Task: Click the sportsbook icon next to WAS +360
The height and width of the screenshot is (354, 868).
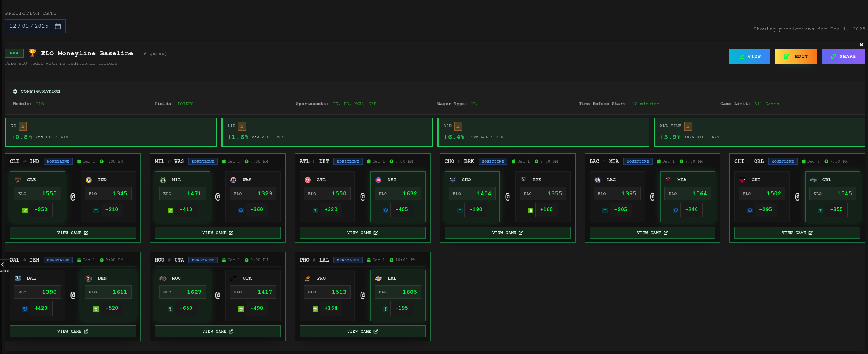Action: (x=241, y=210)
